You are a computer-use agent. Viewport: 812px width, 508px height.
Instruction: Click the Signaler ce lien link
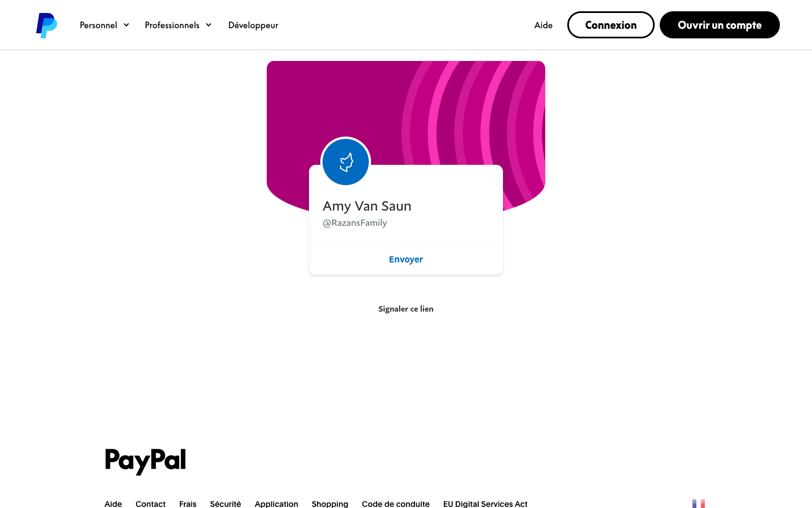406,309
